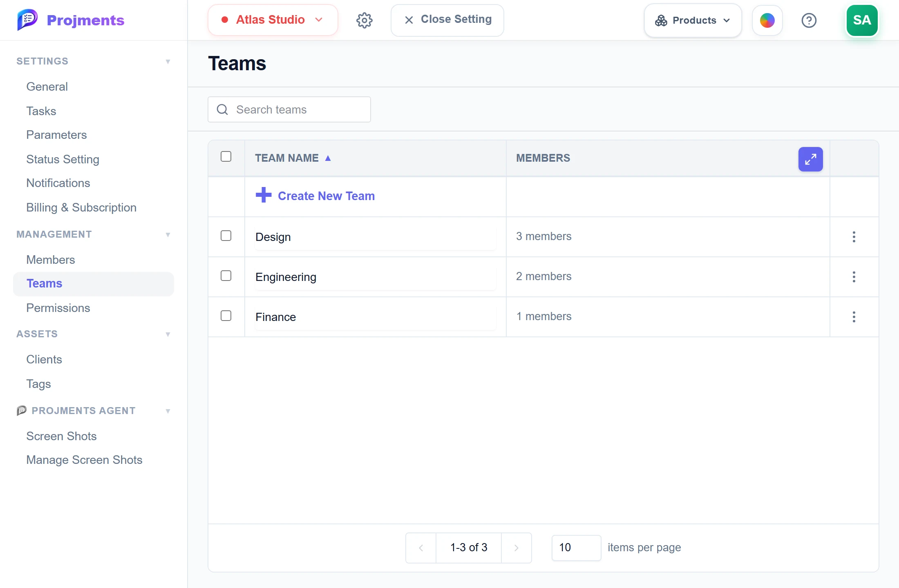Viewport: 899px width, 588px height.
Task: Open the SA user avatar
Action: click(862, 20)
